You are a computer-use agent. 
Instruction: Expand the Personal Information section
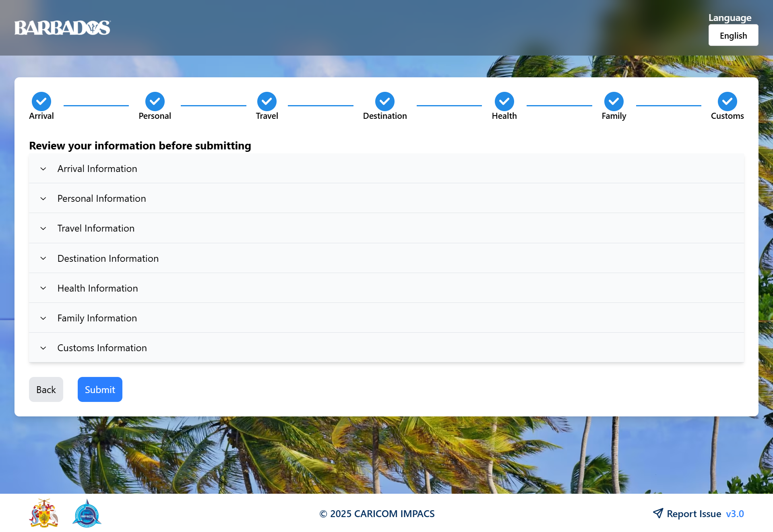click(x=101, y=199)
